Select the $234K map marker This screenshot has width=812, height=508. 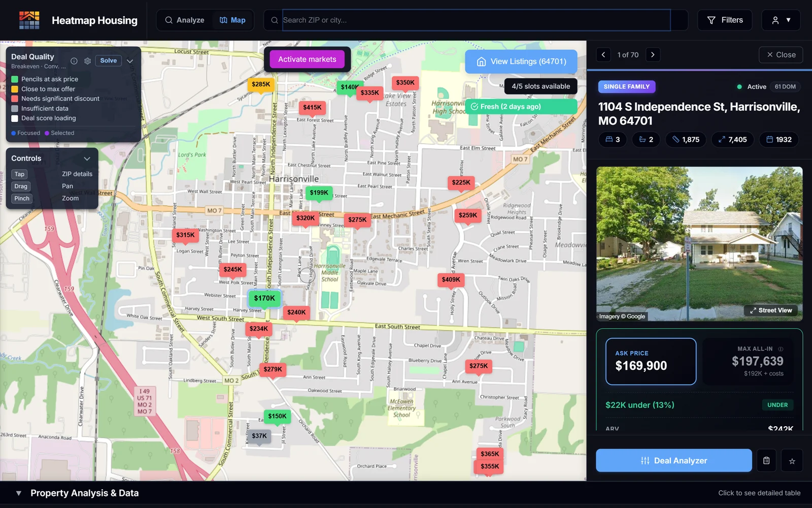click(259, 329)
